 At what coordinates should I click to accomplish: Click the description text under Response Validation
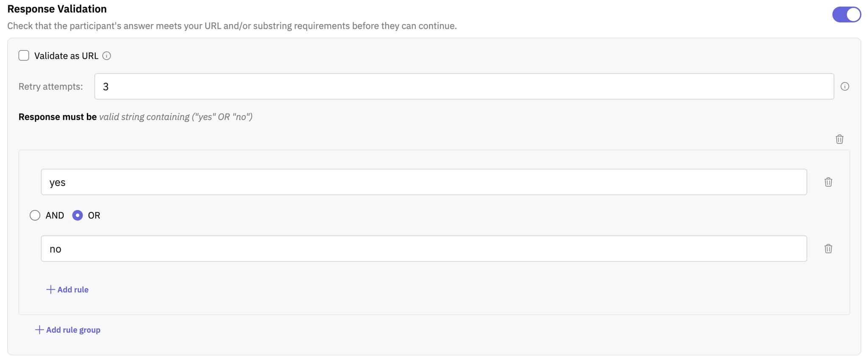(232, 26)
